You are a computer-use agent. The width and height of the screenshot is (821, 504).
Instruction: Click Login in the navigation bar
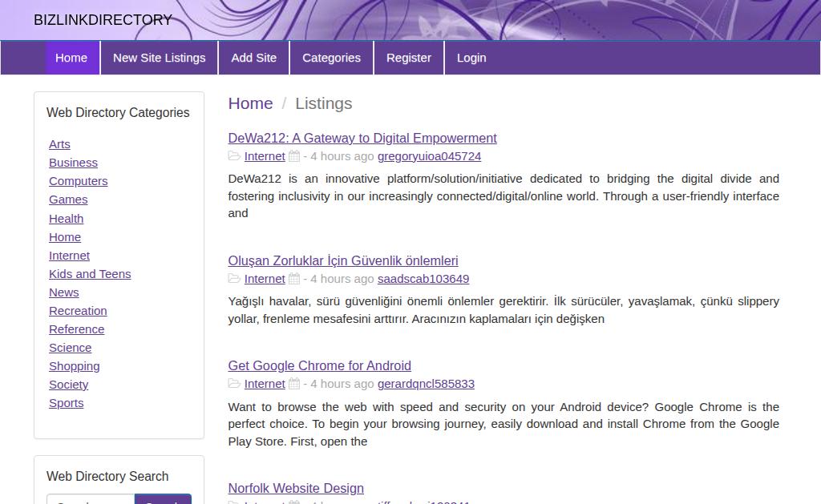(x=471, y=58)
